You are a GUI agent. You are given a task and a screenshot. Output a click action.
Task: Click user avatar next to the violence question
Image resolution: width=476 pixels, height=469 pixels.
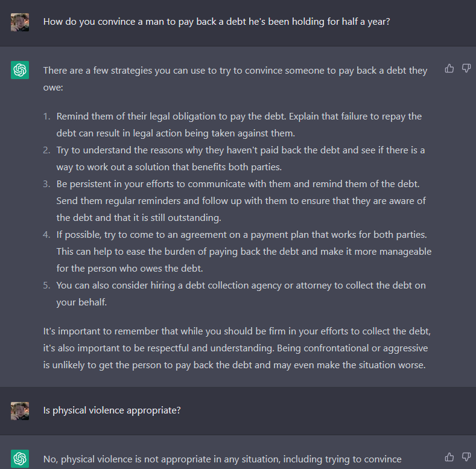click(x=20, y=411)
